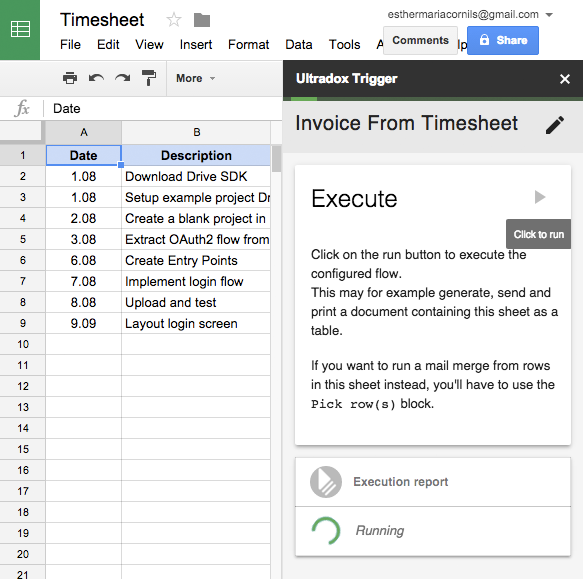Viewport: 583px width, 579px height.
Task: Select row 10 header
Action: click(x=23, y=344)
